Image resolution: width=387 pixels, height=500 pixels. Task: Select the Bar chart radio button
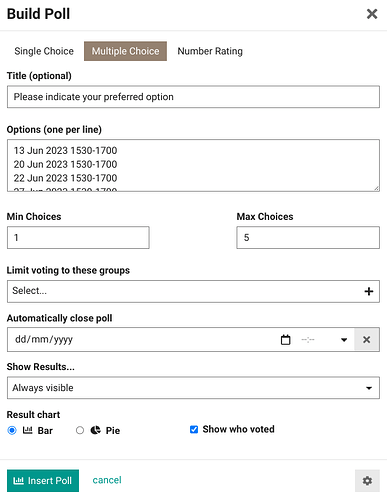pos(12,430)
